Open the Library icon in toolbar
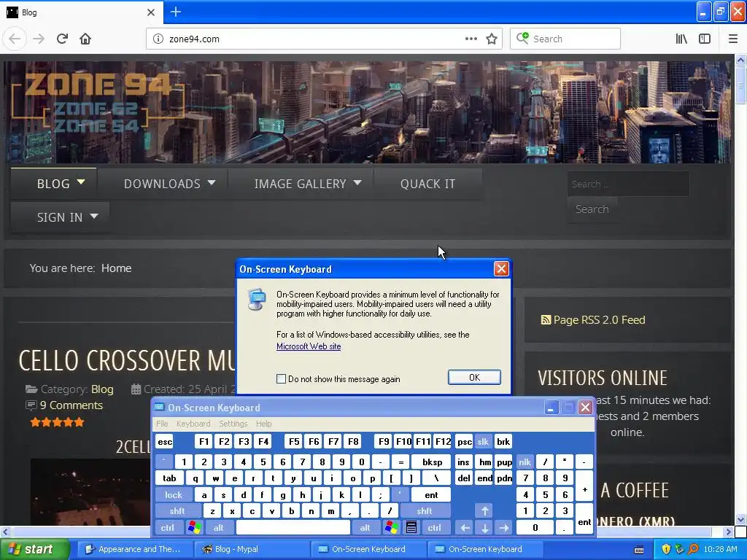Image resolution: width=747 pixels, height=560 pixels. tap(681, 39)
